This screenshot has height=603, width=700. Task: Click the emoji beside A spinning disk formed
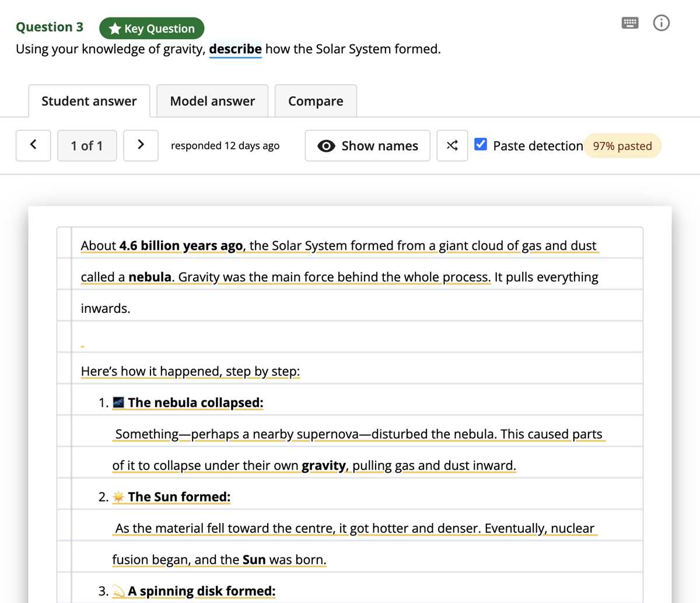[x=118, y=591]
